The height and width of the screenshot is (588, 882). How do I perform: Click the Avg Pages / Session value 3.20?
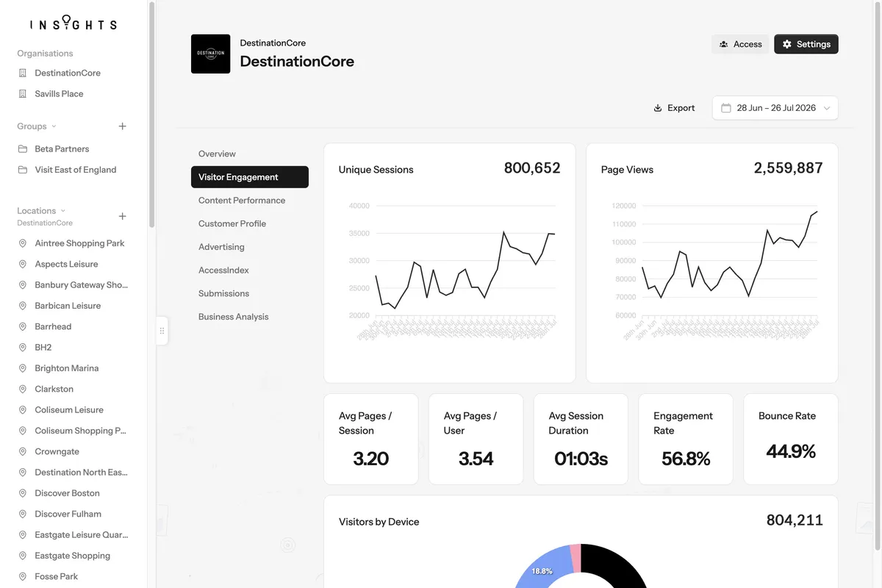[x=371, y=459]
